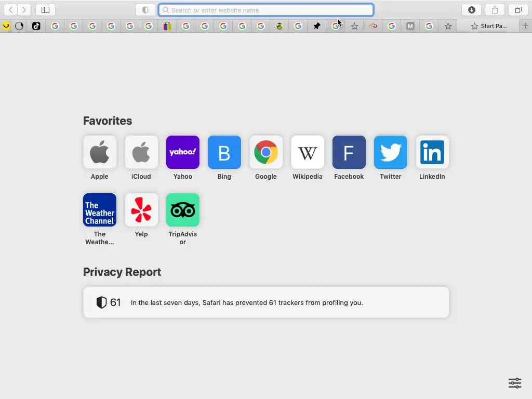Open the Share menu icon
Screen dimensions: 532x399
pos(495,10)
